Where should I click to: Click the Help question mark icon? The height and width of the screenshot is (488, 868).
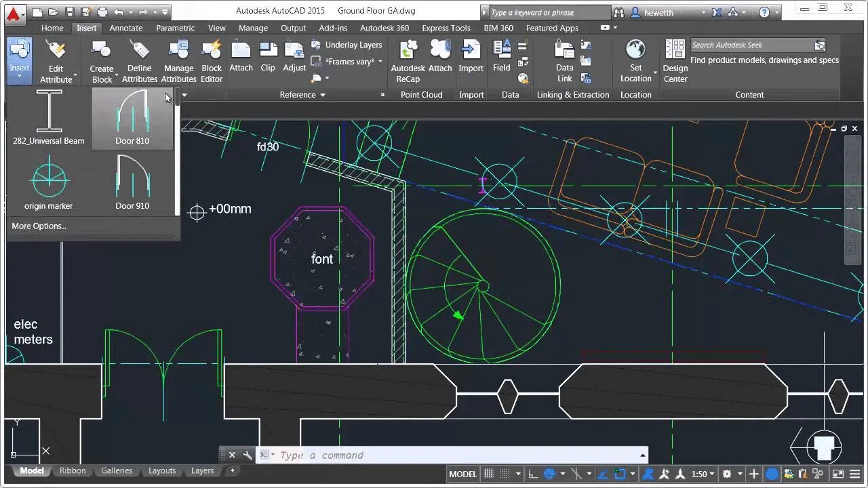[x=764, y=12]
